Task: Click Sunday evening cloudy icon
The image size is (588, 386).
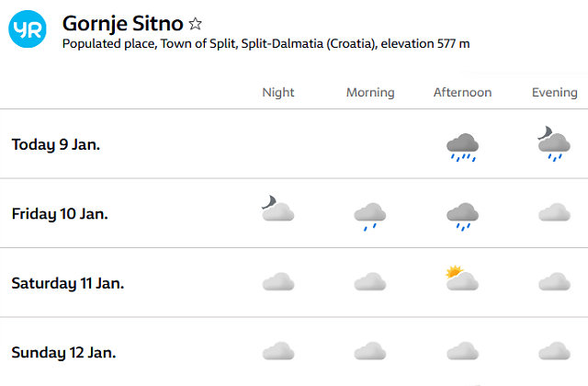Action: [x=554, y=351]
